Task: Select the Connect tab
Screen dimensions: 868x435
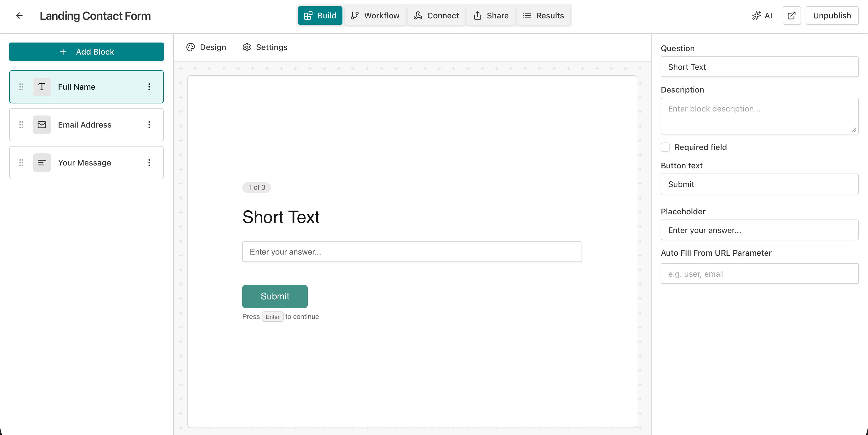Action: point(436,16)
